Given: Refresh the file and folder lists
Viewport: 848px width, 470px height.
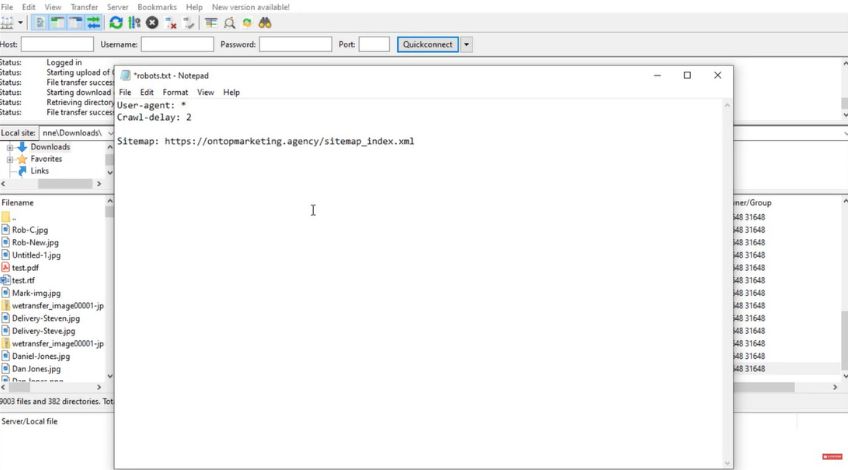Looking at the screenshot, I should 116,23.
